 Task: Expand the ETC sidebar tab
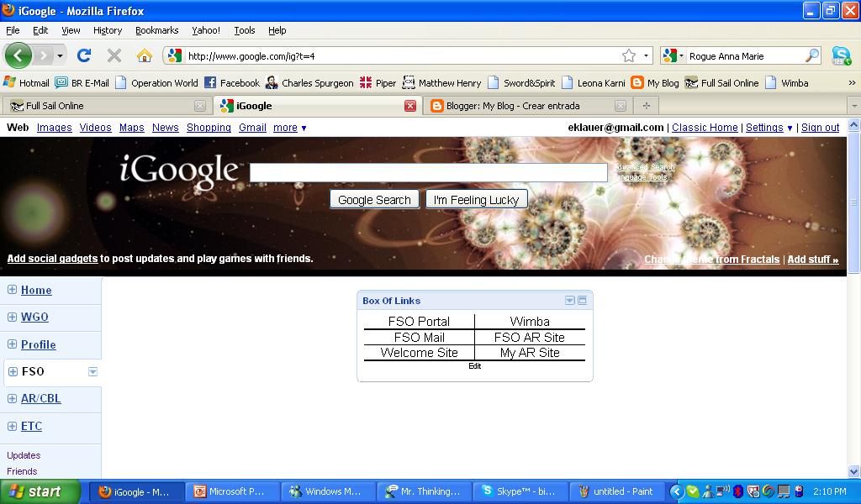pos(12,426)
